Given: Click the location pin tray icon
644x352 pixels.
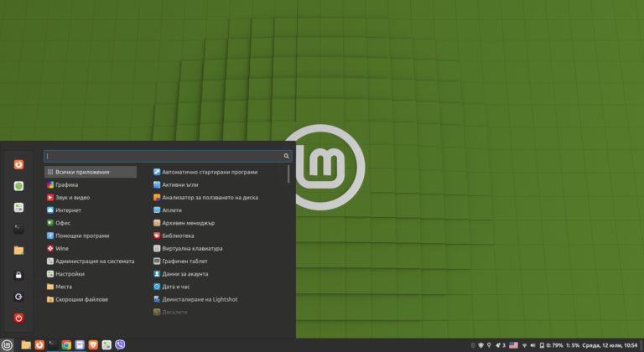Looking at the screenshot, I should [489, 345].
